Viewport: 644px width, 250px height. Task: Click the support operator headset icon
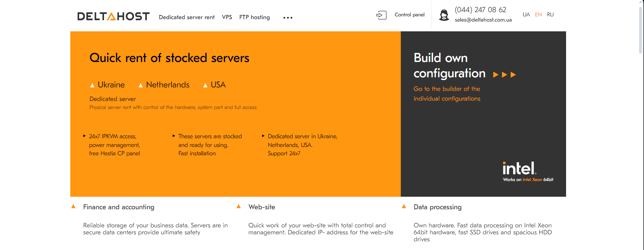click(444, 15)
